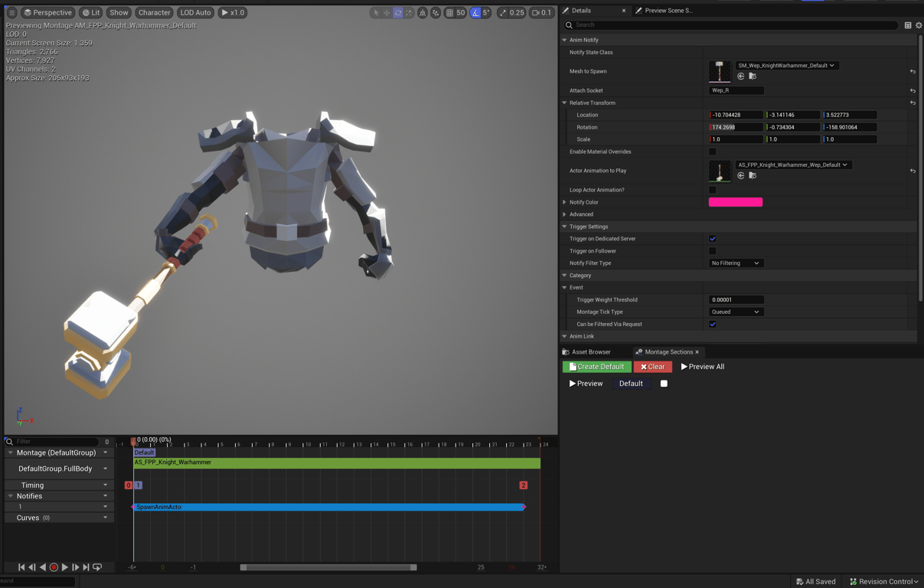Check the Loop Actor Animation option

pos(713,190)
